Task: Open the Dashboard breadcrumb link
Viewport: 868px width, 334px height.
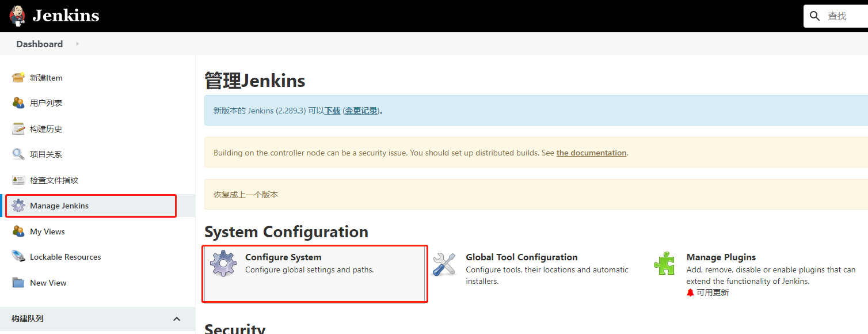Action: pos(40,44)
